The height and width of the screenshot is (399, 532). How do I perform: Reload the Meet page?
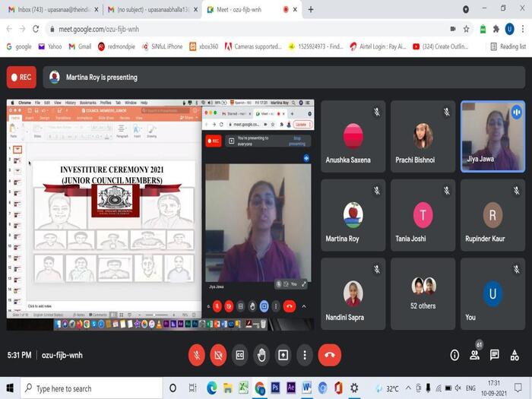(x=36, y=29)
